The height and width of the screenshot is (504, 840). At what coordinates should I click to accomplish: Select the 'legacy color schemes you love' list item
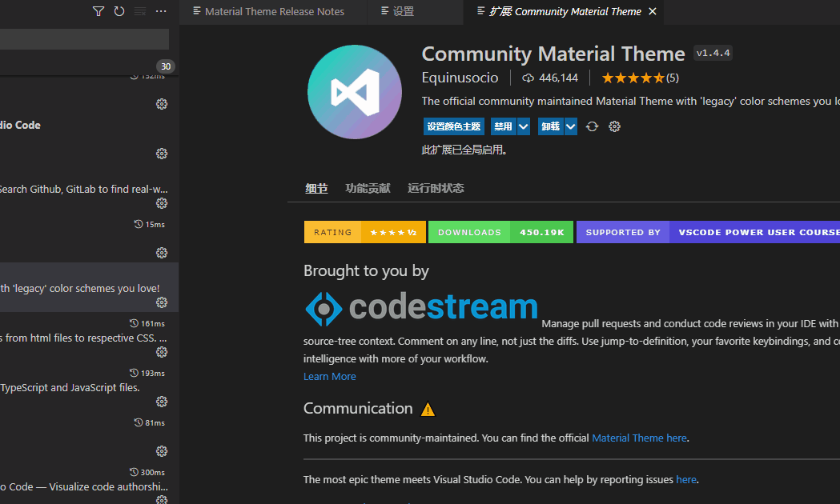point(89,287)
